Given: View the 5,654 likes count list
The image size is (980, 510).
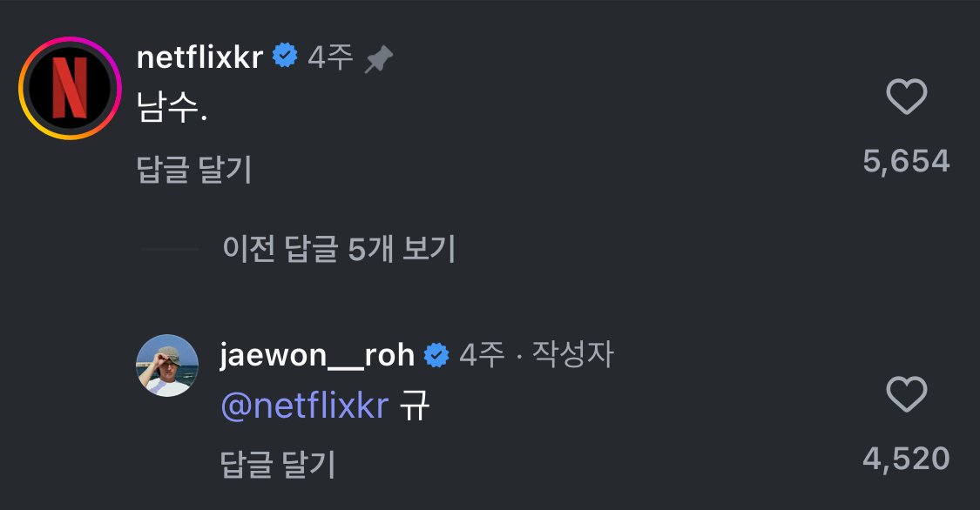Looking at the screenshot, I should (905, 161).
